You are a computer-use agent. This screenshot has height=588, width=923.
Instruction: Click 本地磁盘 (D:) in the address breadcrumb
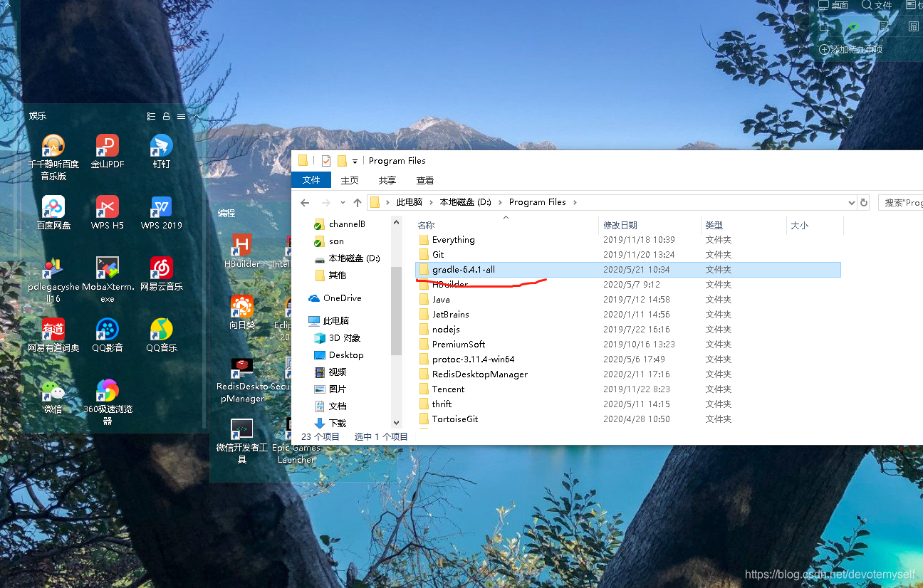tap(466, 202)
